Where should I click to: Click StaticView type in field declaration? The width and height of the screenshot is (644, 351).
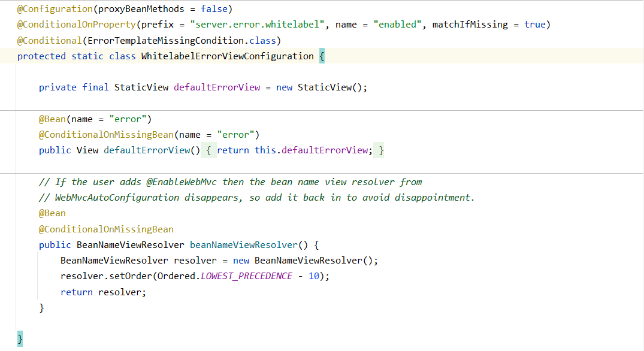[141, 87]
